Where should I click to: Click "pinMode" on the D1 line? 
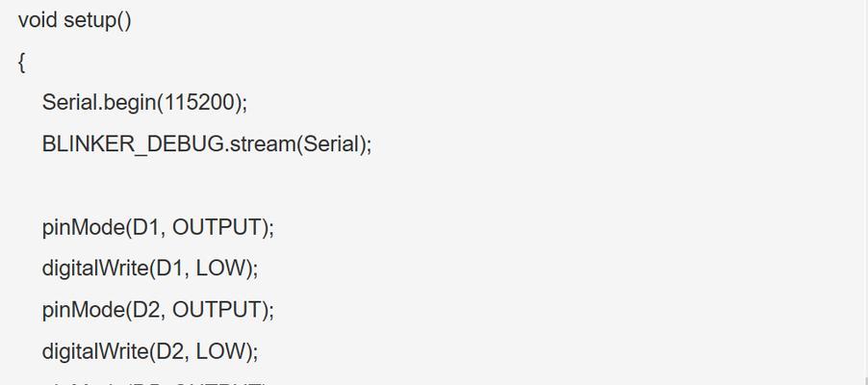click(x=83, y=228)
